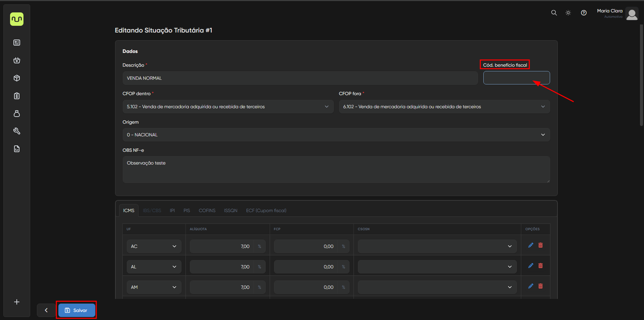This screenshot has height=320, width=644.
Task: Switch to the PIS tab
Action: [x=186, y=210]
